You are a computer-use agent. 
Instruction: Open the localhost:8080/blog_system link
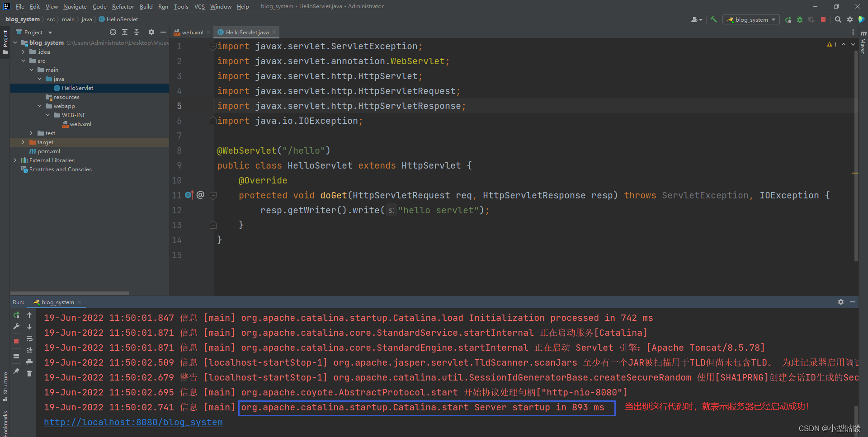133,422
